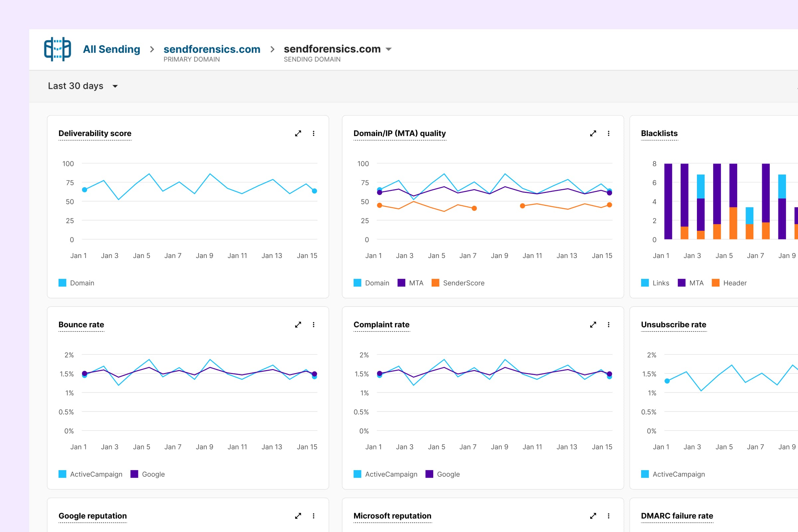
Task: Open primary domain sendforensics.com link
Action: click(212, 49)
